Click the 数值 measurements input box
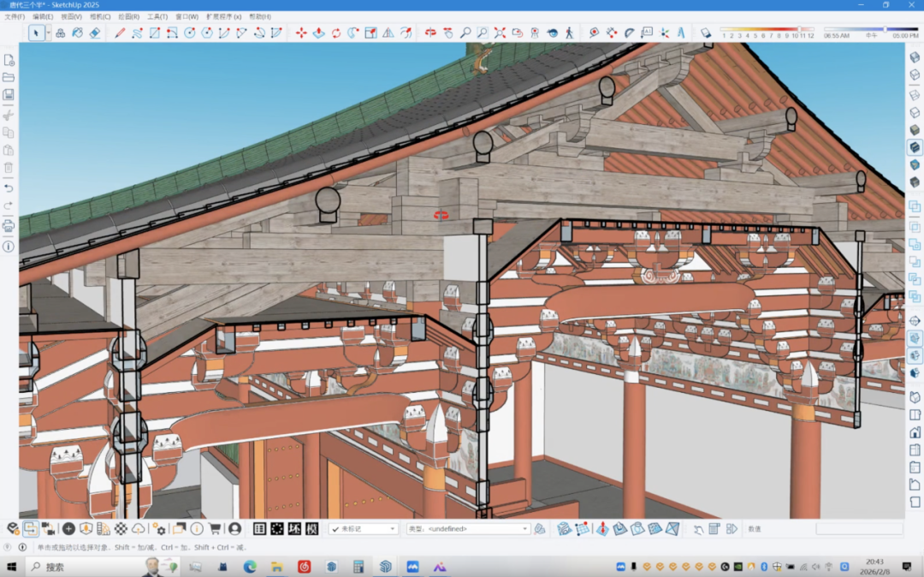The image size is (924, 577). pos(859,529)
